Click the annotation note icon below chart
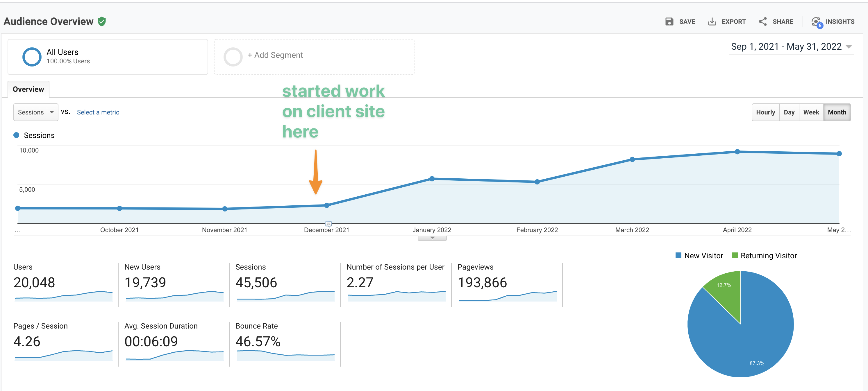The height and width of the screenshot is (391, 868). 328,224
